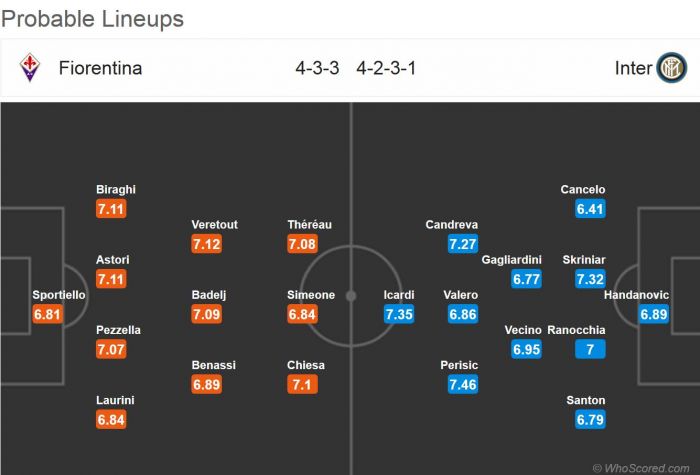Open the Fiorentina team name link
700x475 pixels.
coord(100,68)
